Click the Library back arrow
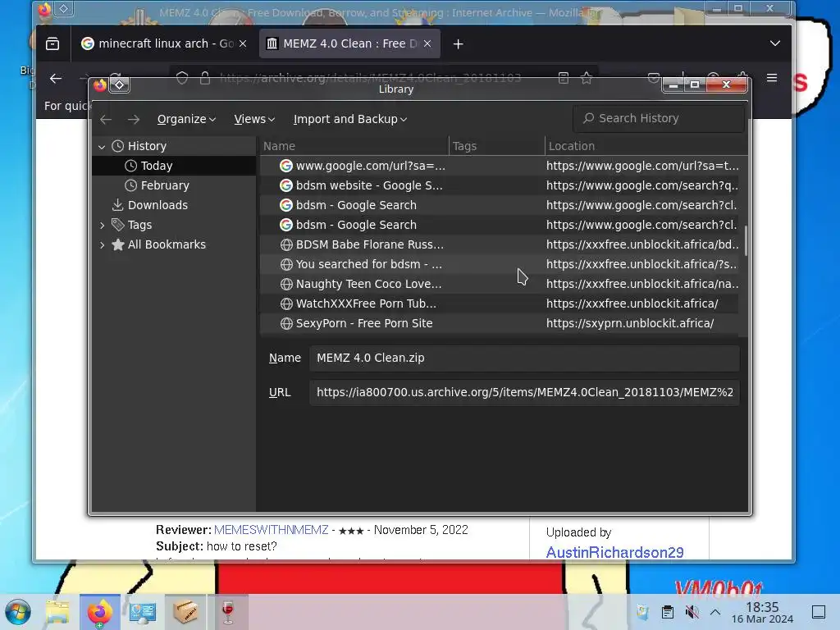Image resolution: width=840 pixels, height=630 pixels. [106, 119]
